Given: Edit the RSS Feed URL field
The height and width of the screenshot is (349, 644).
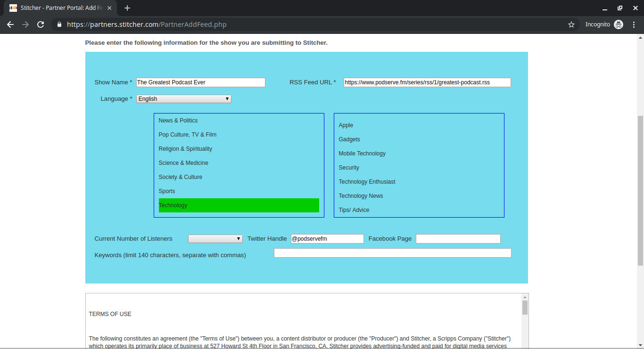Looking at the screenshot, I should tap(427, 82).
